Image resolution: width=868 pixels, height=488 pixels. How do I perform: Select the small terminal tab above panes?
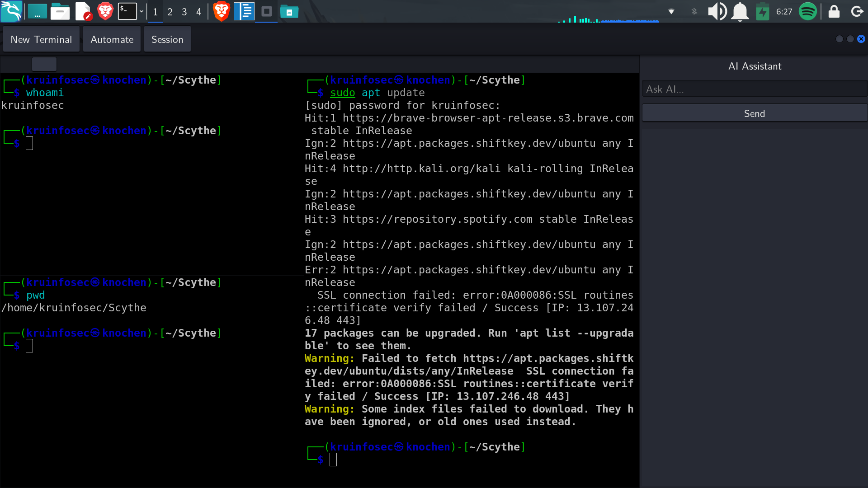[44, 64]
